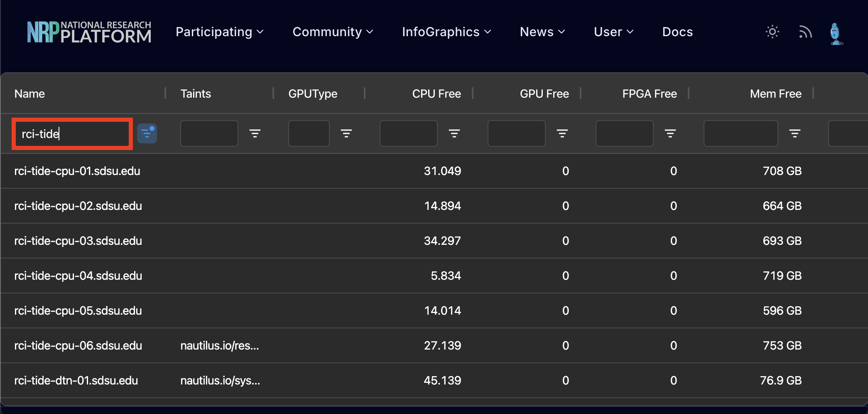
Task: Select the Docs menu item
Action: coord(677,32)
